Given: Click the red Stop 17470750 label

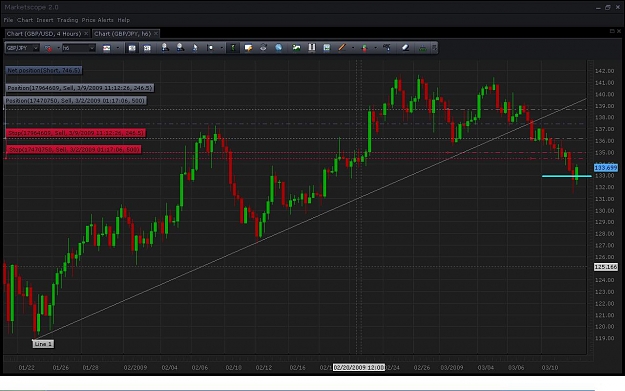Looking at the screenshot, I should pos(74,149).
